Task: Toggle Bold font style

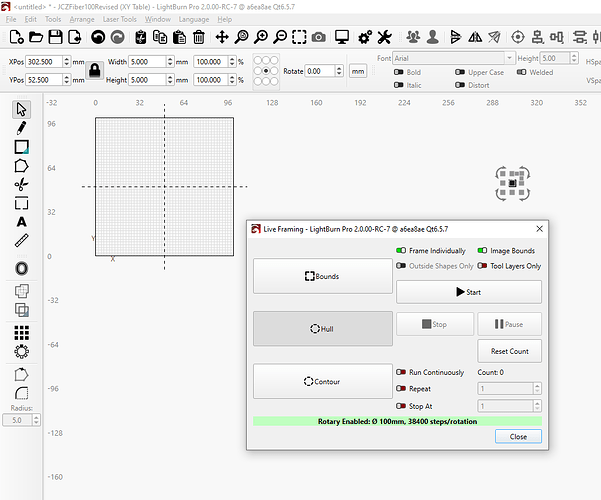Action: 399,72
